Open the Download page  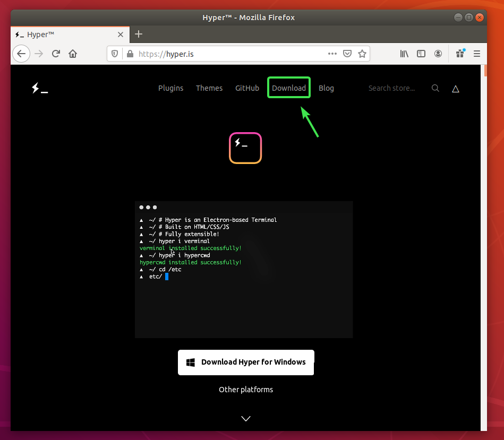click(x=289, y=88)
